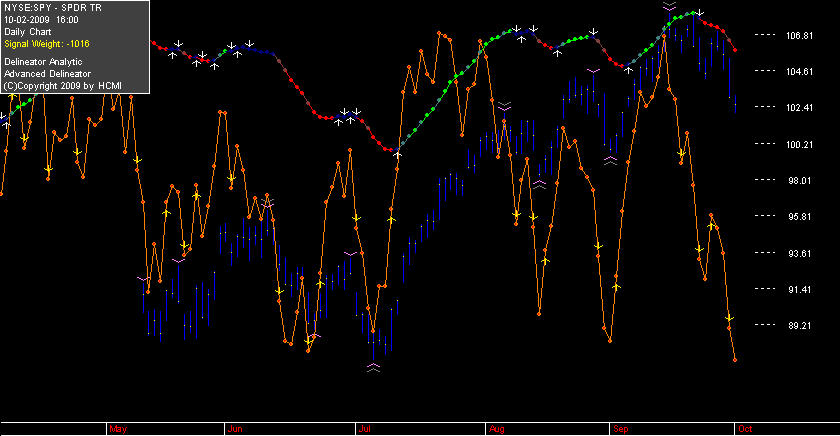The width and height of the screenshot is (840, 436).
Task: Click the pink double chevron below July price low
Action: coord(373,367)
